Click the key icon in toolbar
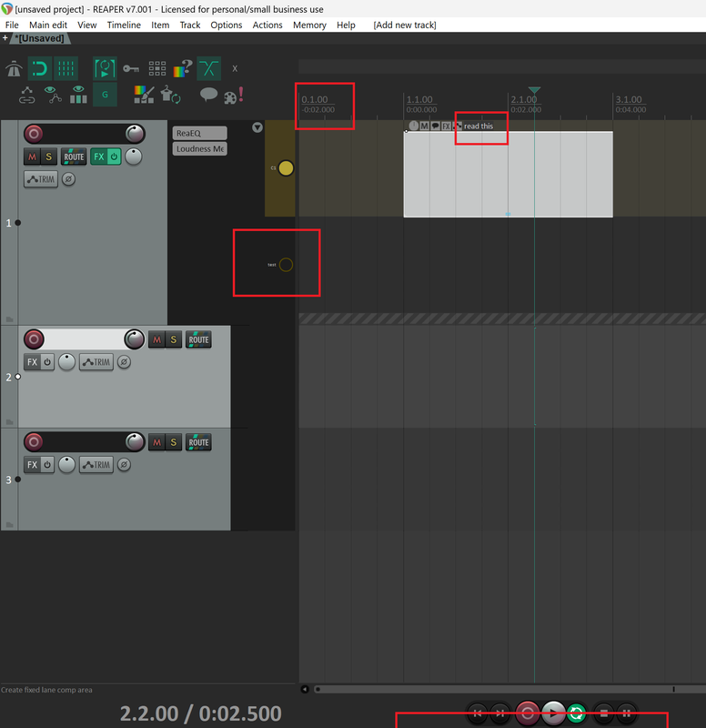Viewport: 706px width, 728px height. point(131,69)
